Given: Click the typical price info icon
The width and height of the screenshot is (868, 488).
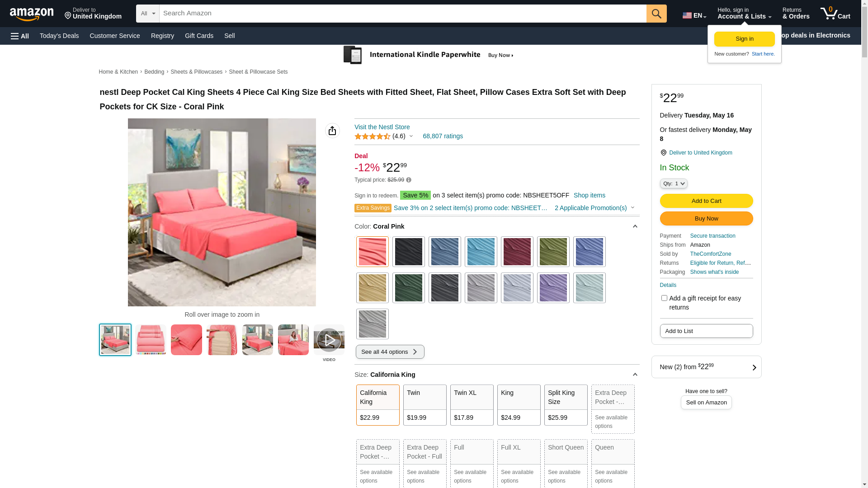Looking at the screenshot, I should click(x=409, y=180).
